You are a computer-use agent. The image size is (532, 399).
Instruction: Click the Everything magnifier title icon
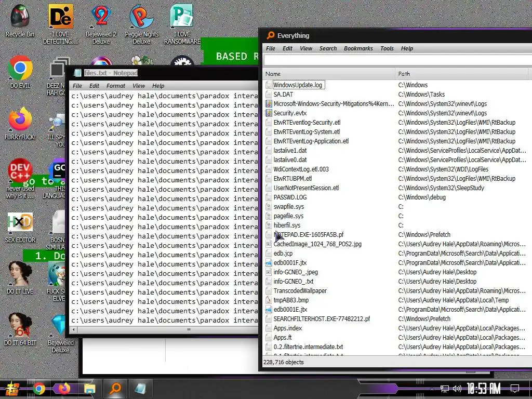point(270,35)
